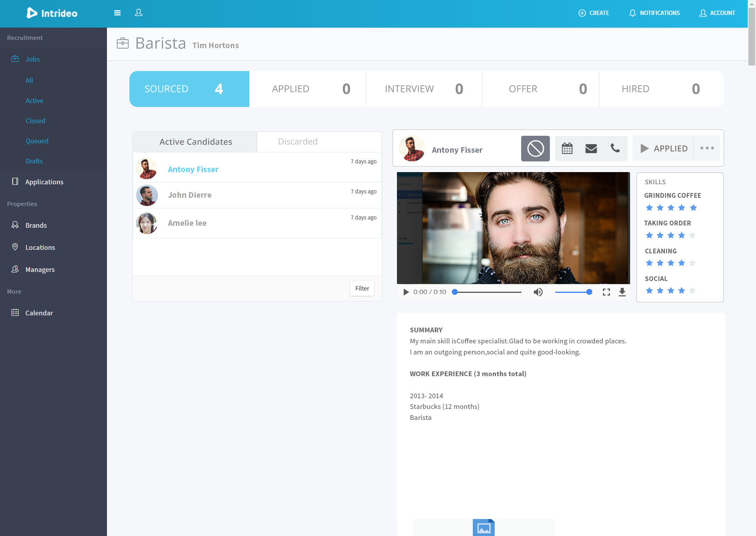Select John Dierre in candidate list
The image size is (756, 536).
point(190,195)
